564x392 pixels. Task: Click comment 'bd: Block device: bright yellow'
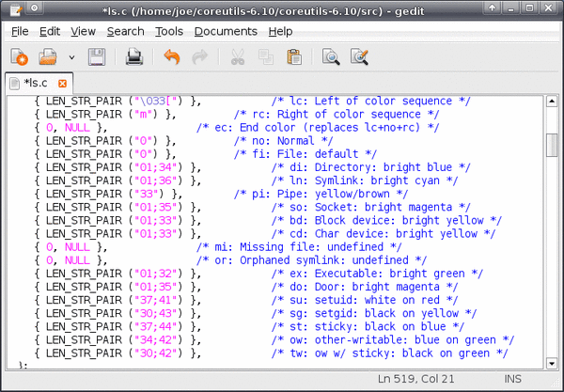click(386, 221)
